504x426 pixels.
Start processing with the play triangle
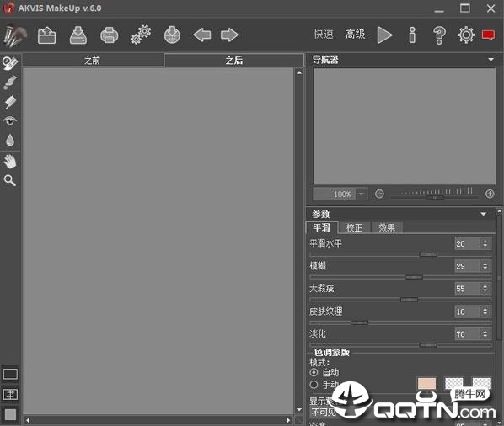[384, 35]
